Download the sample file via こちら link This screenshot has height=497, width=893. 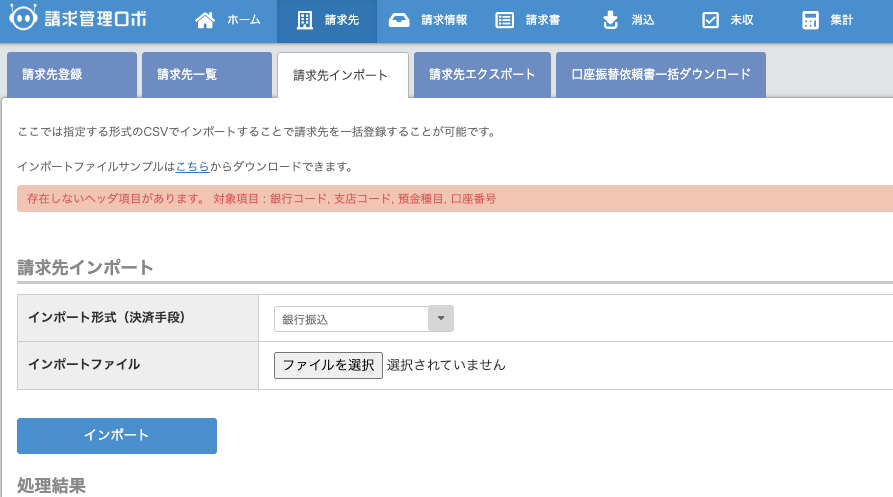pos(193,167)
